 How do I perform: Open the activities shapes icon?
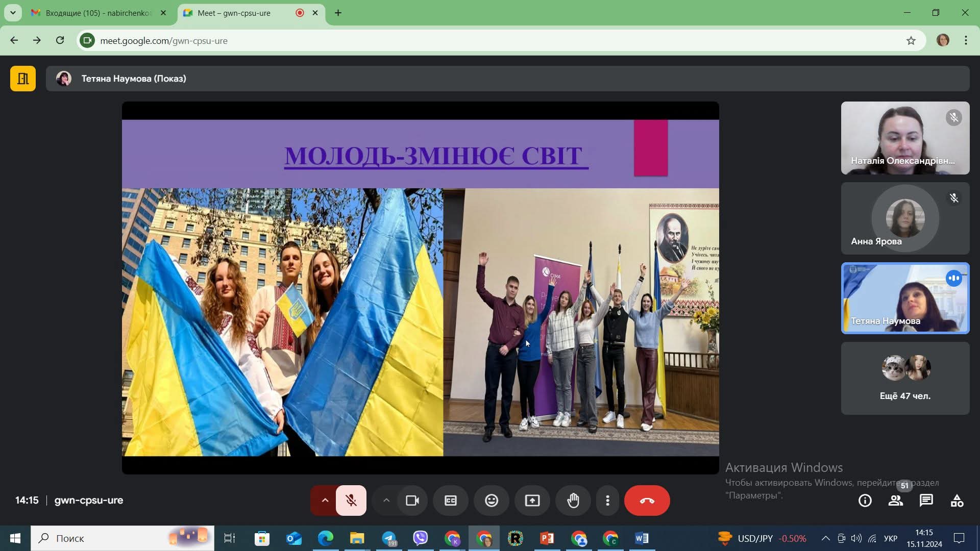point(957,500)
